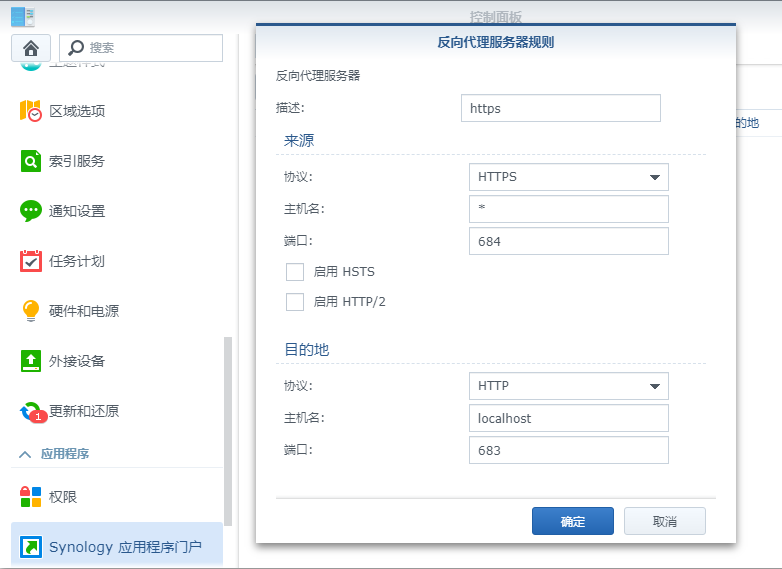
Task: Click the destination 主机名 field showing localhost
Action: tap(569, 418)
